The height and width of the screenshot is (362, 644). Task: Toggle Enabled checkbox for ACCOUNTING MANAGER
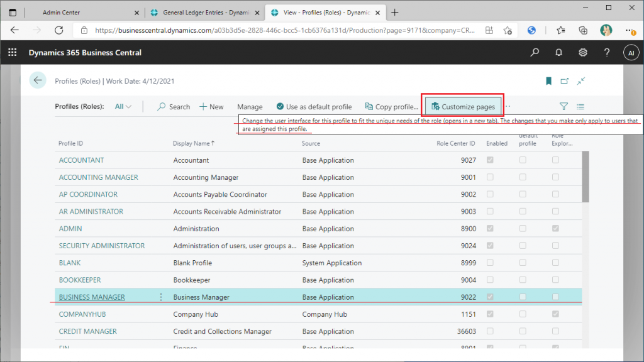click(x=490, y=177)
